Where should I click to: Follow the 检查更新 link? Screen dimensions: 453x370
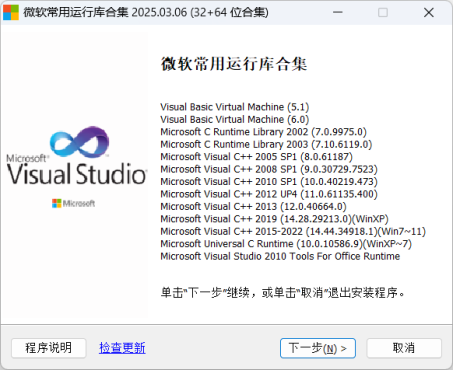tap(122, 348)
